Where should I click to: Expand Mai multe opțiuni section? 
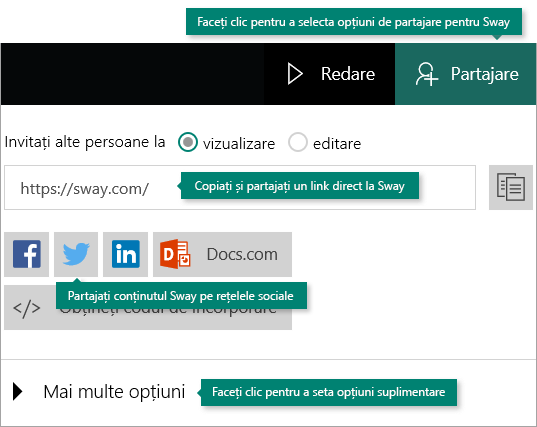click(x=99, y=391)
